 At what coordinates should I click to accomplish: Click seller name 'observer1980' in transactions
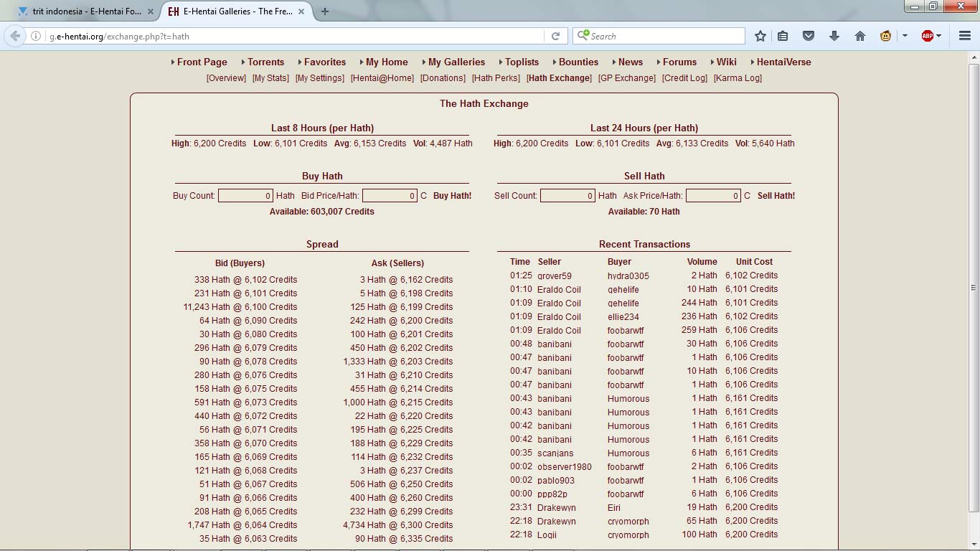565,467
